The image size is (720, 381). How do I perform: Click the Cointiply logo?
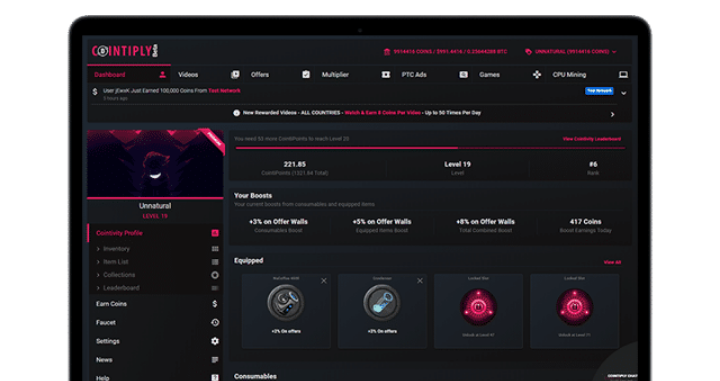pyautogui.click(x=125, y=51)
